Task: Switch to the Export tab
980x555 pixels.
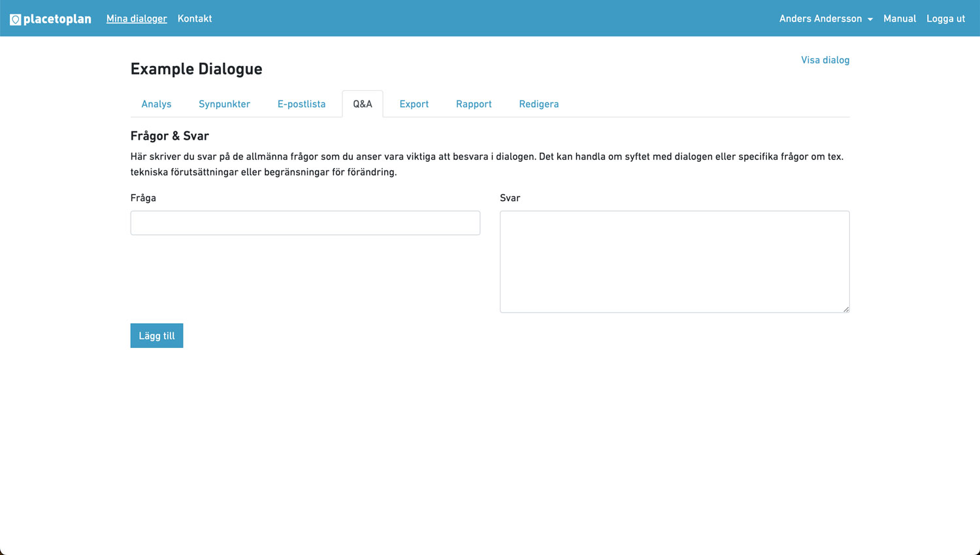Action: [414, 104]
